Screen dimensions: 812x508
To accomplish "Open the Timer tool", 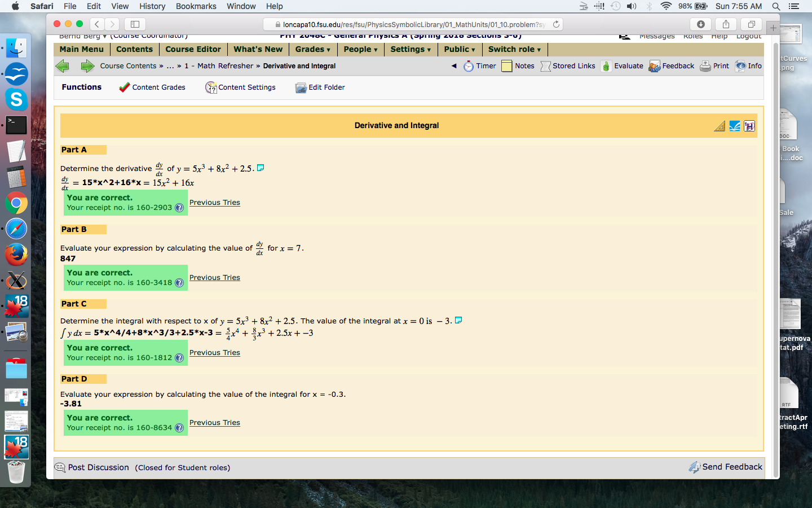I will [x=480, y=66].
